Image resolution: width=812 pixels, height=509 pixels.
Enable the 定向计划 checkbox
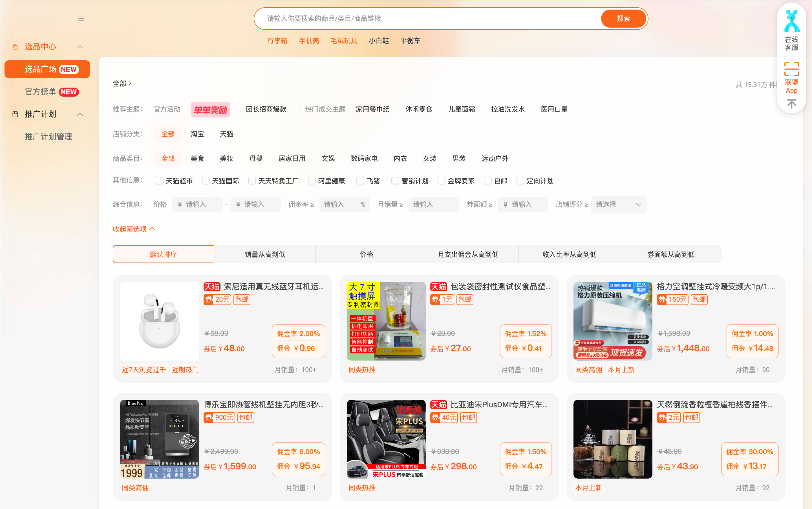click(x=520, y=181)
